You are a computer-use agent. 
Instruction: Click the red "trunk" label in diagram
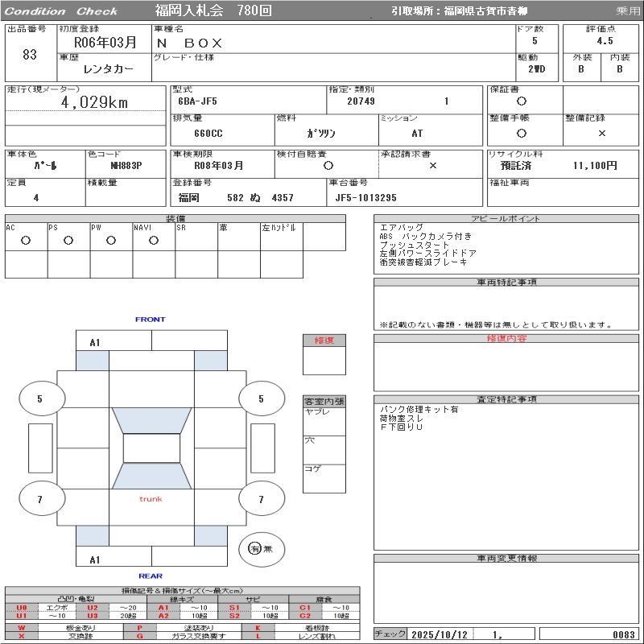click(x=151, y=499)
